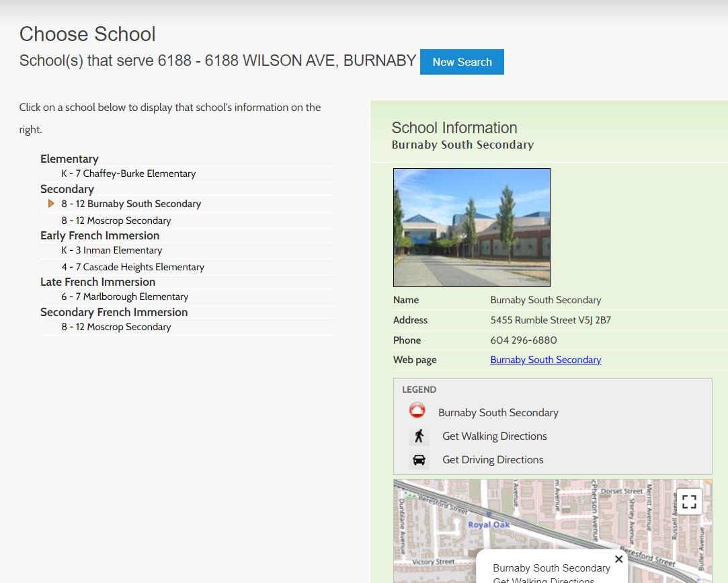The width and height of the screenshot is (728, 583).
Task: Click the orange arrow beside Burnaby South
Action: coord(51,204)
